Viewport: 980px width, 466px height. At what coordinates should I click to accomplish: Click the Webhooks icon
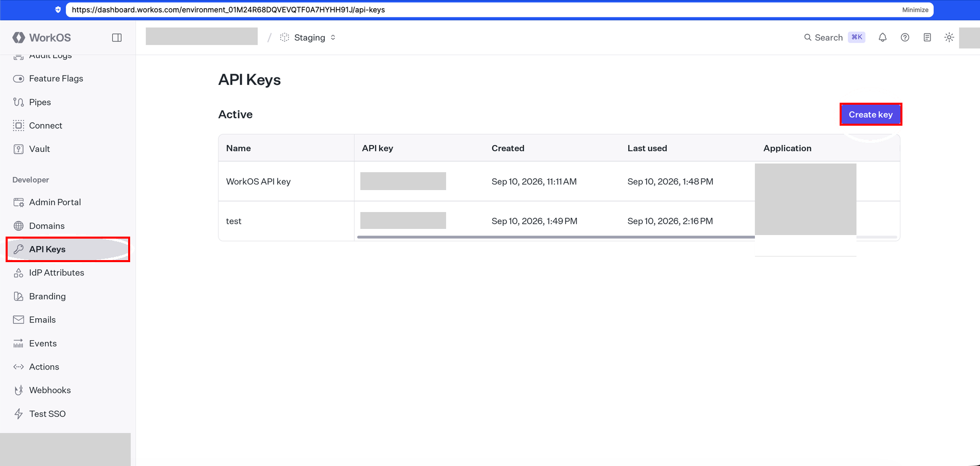(x=18, y=390)
